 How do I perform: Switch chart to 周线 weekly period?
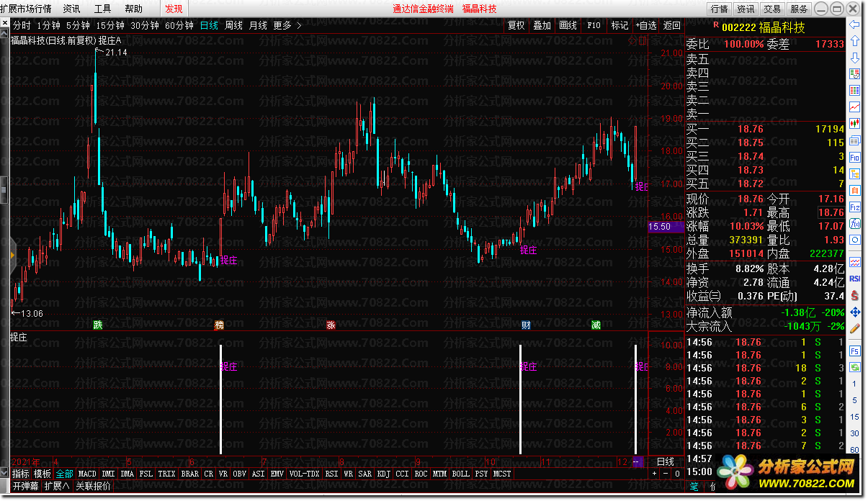(233, 25)
